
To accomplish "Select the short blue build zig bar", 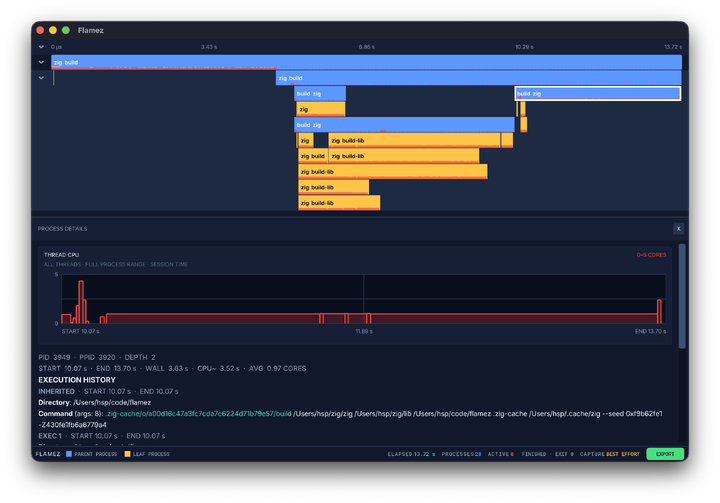I will pos(320,93).
